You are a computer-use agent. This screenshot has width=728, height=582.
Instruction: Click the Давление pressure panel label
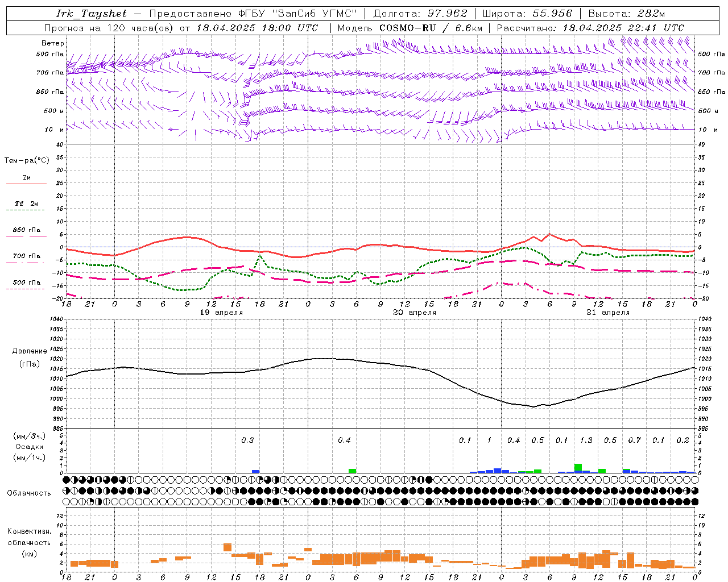pos(30,351)
